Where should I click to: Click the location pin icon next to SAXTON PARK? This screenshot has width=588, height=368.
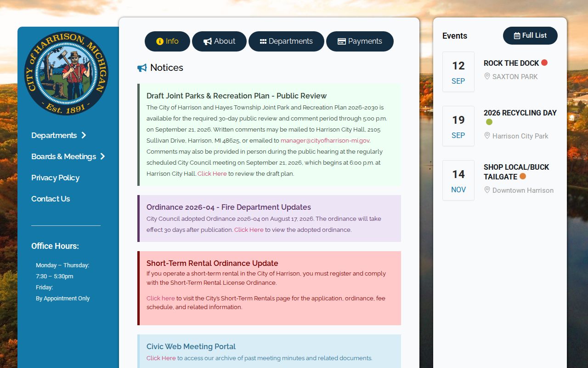(487, 76)
